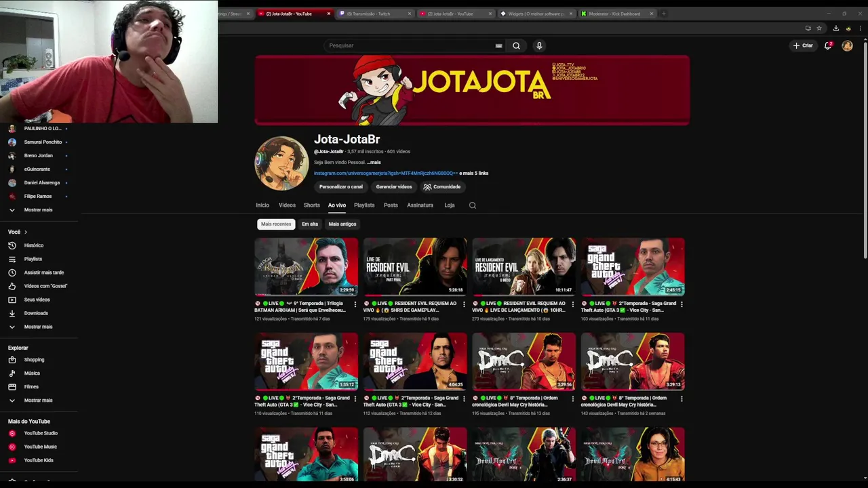Viewport: 868px width, 488px height.
Task: Click the Jota-JotaBr channel avatar
Action: (281, 163)
